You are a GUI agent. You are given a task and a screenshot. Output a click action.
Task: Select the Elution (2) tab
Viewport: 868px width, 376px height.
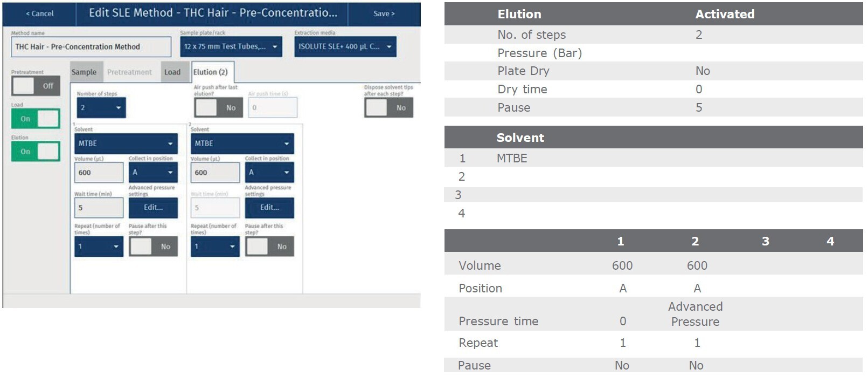click(x=211, y=72)
